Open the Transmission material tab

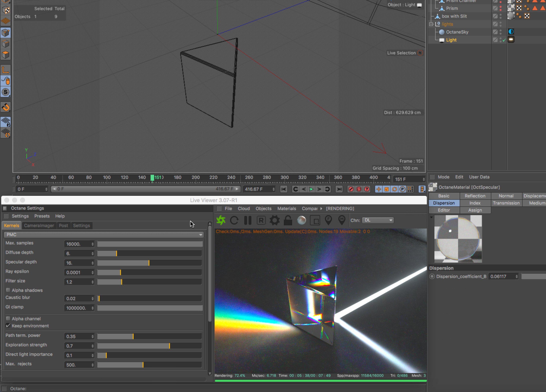(506, 203)
